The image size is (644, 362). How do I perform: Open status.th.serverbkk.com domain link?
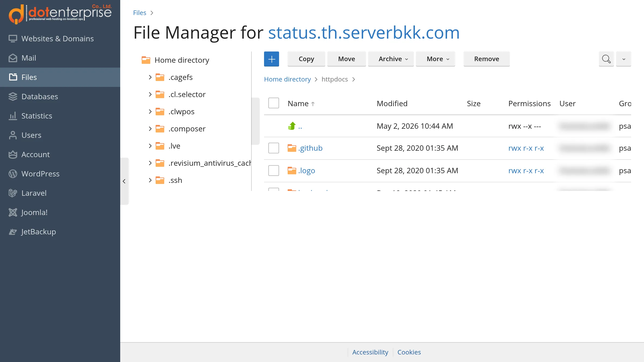point(364,33)
